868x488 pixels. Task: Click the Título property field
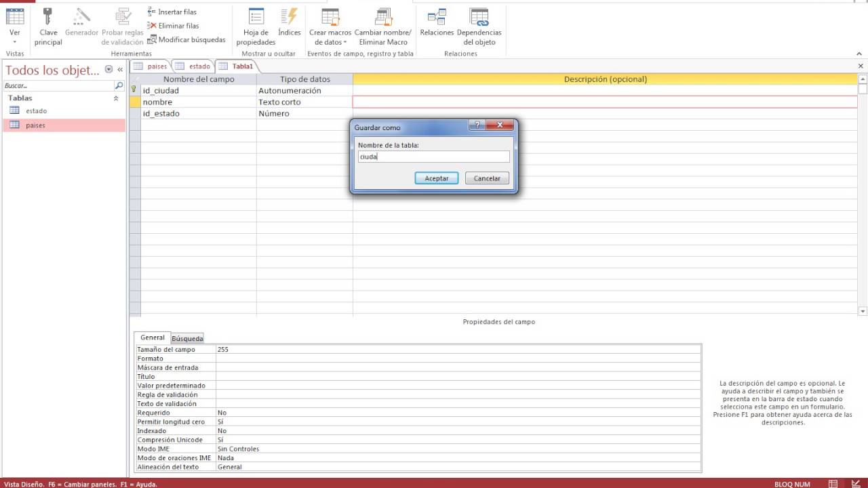point(458,377)
